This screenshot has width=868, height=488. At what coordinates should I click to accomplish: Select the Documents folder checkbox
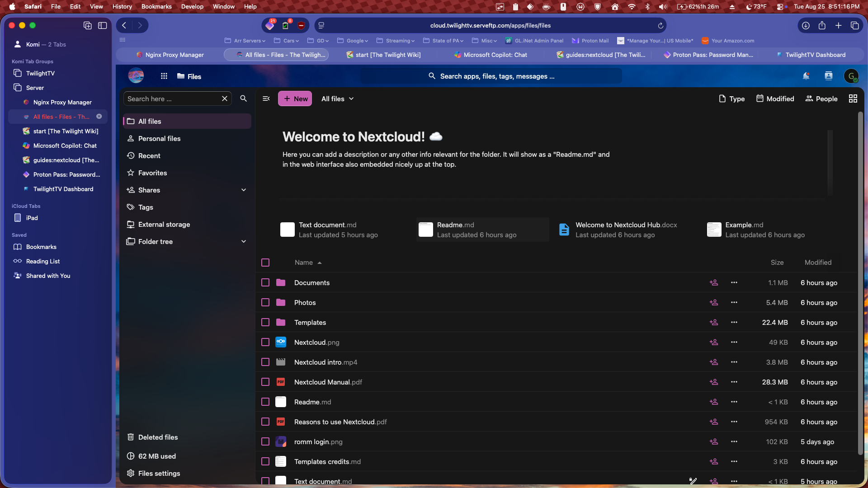[x=265, y=283]
